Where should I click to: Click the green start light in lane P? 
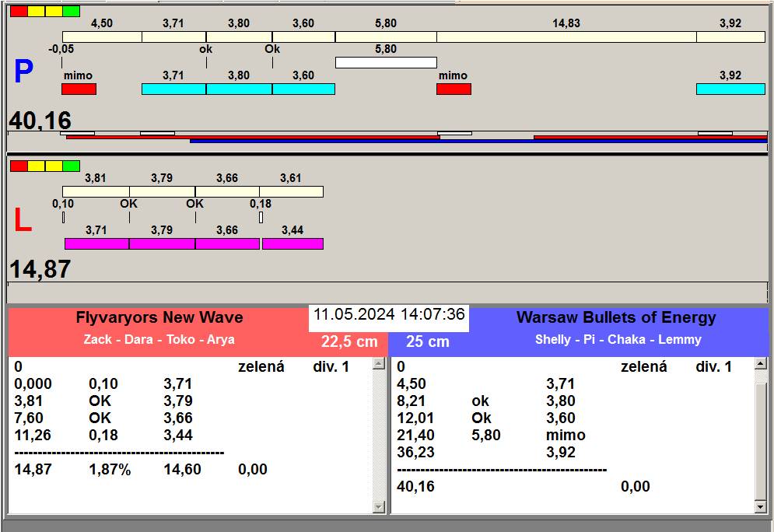click(71, 12)
